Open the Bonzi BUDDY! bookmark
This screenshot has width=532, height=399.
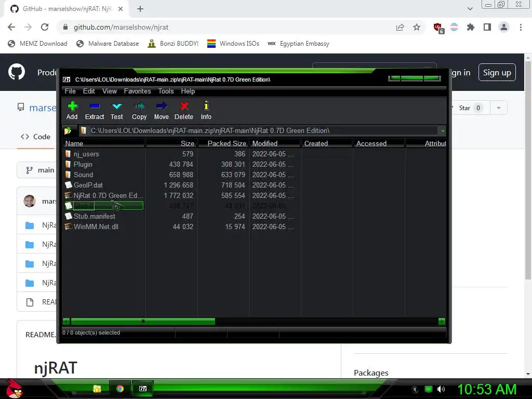[173, 44]
